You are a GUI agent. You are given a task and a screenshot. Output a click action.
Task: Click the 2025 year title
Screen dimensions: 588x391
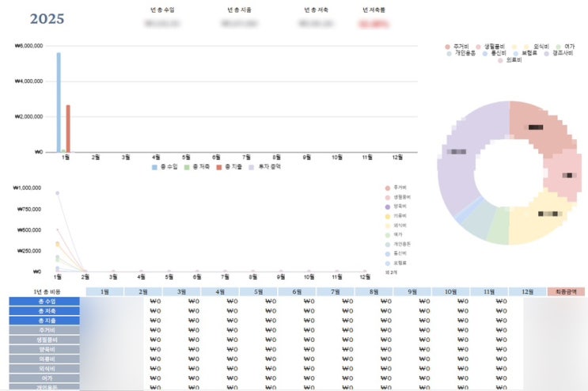click(47, 19)
